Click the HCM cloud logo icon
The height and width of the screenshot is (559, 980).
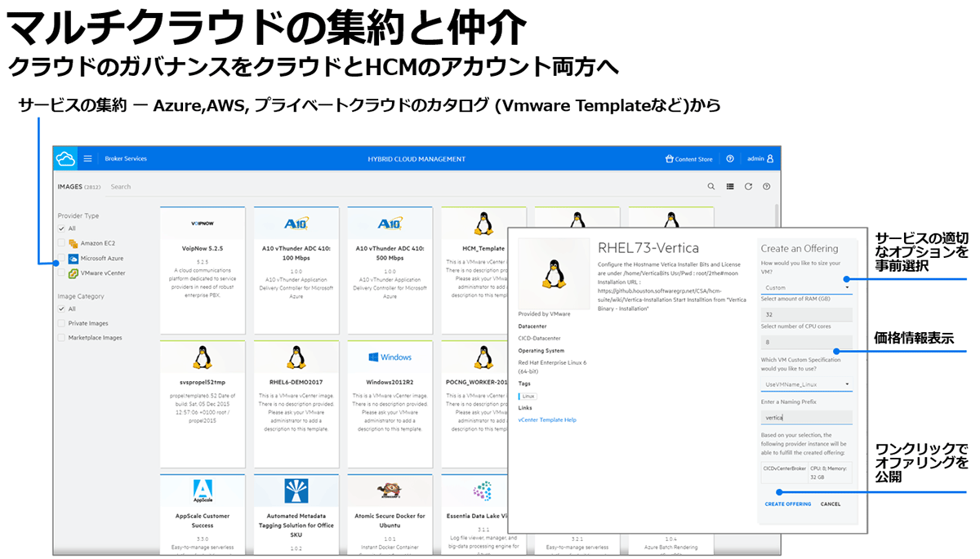point(65,158)
